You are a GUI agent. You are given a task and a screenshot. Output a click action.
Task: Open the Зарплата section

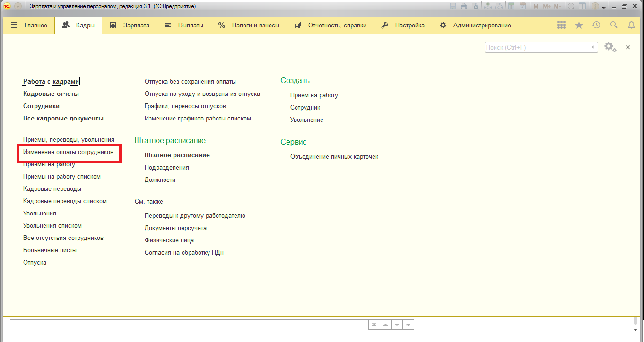pos(129,25)
